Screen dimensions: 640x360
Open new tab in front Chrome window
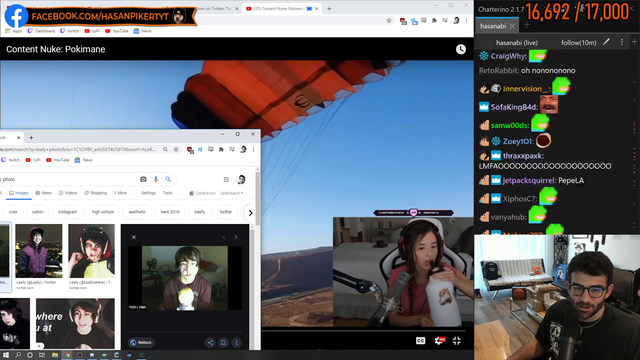coord(31,138)
